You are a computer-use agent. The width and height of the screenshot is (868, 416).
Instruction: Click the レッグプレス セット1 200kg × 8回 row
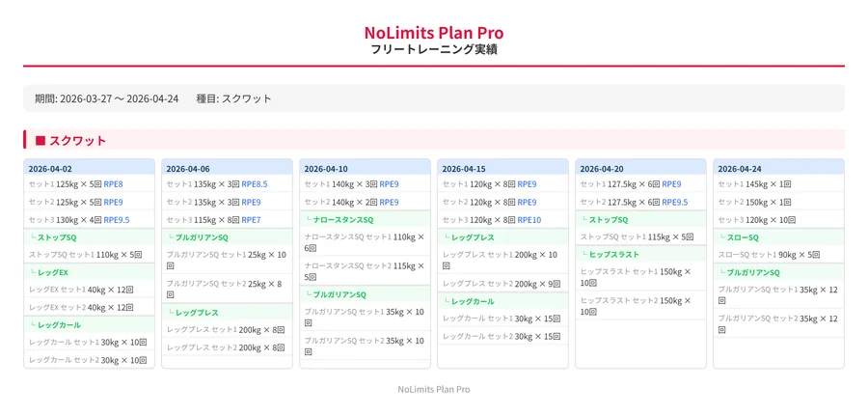tap(227, 330)
